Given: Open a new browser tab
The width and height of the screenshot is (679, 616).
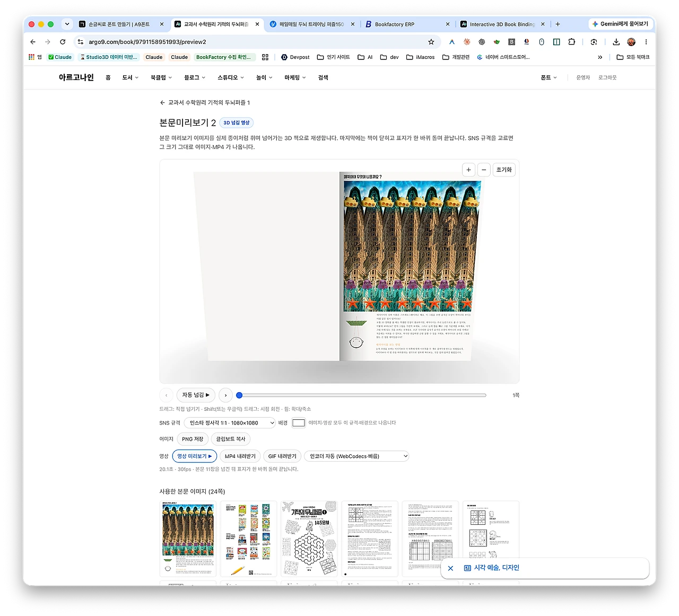Looking at the screenshot, I should [558, 24].
